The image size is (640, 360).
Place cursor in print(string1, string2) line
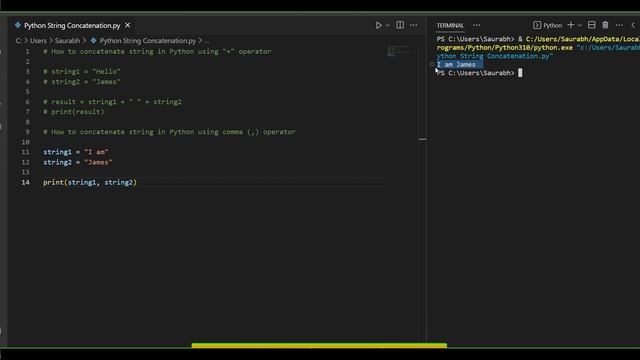tap(90, 182)
